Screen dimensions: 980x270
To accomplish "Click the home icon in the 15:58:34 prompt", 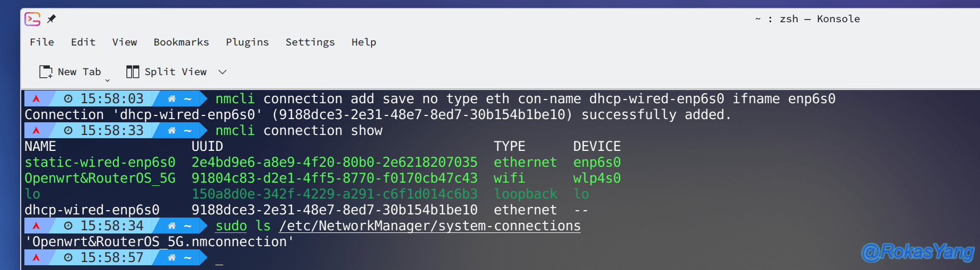I will pos(171,226).
